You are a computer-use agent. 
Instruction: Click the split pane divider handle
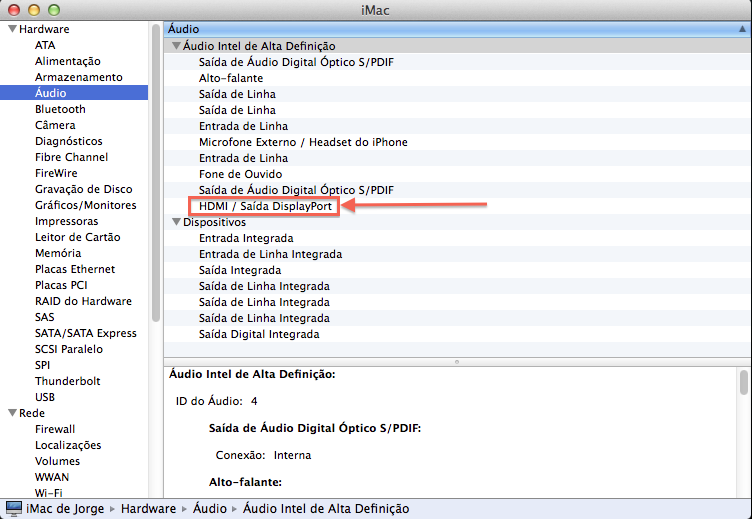tap(457, 361)
